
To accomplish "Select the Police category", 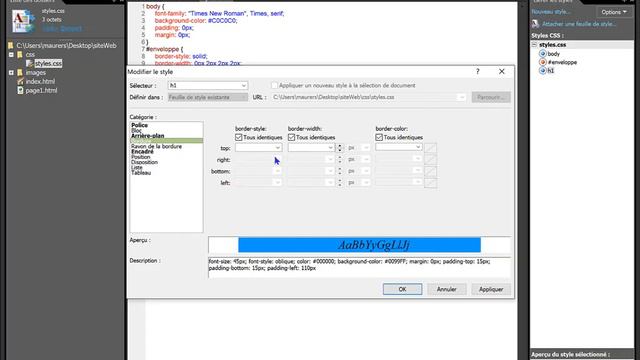I will pyautogui.click(x=140, y=125).
